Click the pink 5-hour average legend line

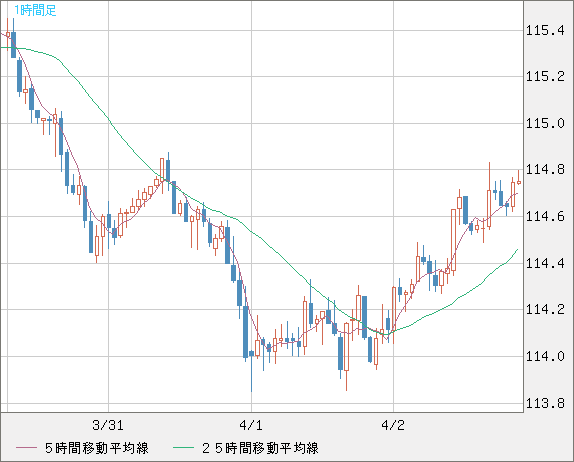tap(26, 448)
